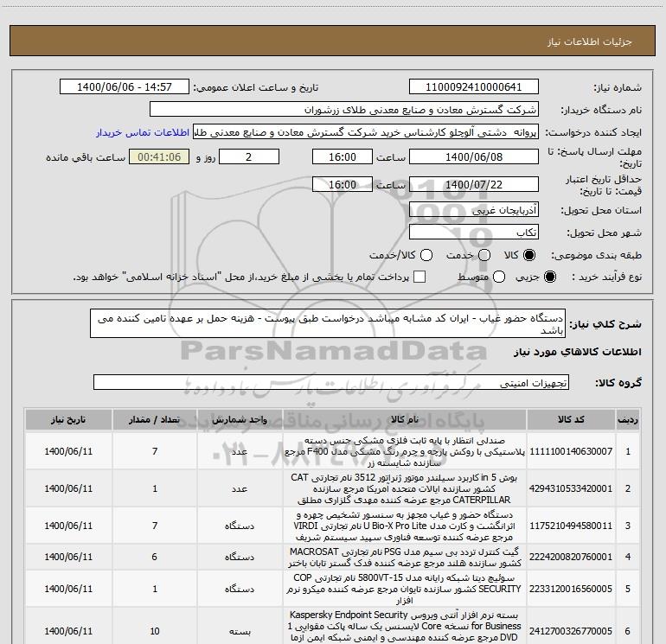
Task: Click the اطلاعات کالاهای مورد نیاز section heading
Action: [x=578, y=352]
